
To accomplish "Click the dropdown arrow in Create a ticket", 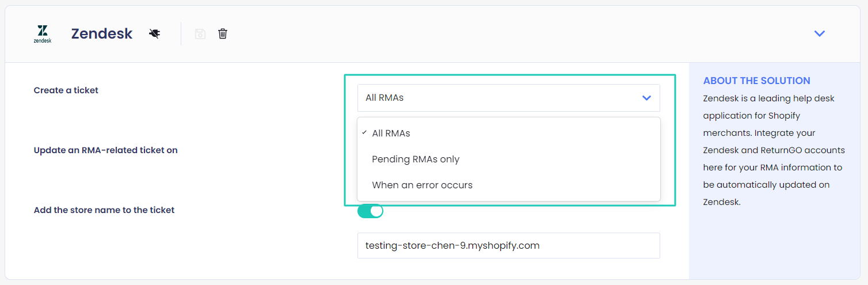I will coord(646,98).
